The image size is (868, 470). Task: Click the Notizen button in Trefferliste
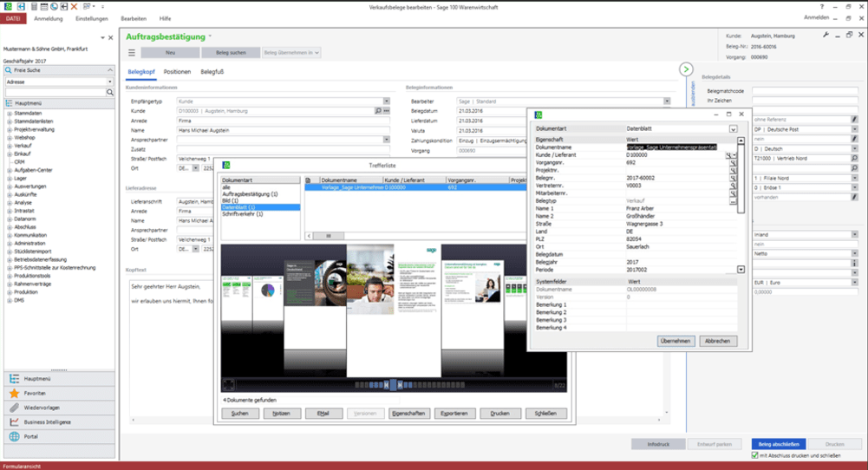281,413
